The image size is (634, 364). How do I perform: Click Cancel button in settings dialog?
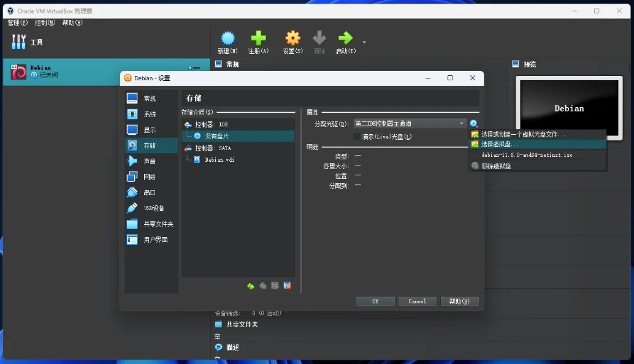[x=418, y=301]
